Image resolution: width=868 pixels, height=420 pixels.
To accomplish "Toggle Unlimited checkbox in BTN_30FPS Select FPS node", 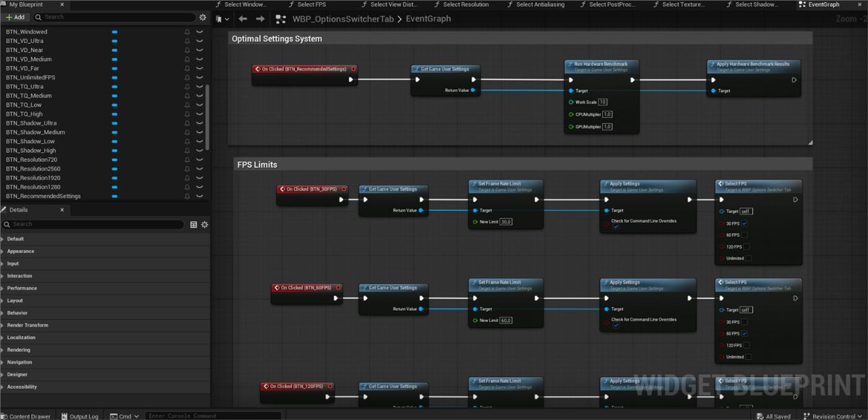I will click(x=748, y=259).
